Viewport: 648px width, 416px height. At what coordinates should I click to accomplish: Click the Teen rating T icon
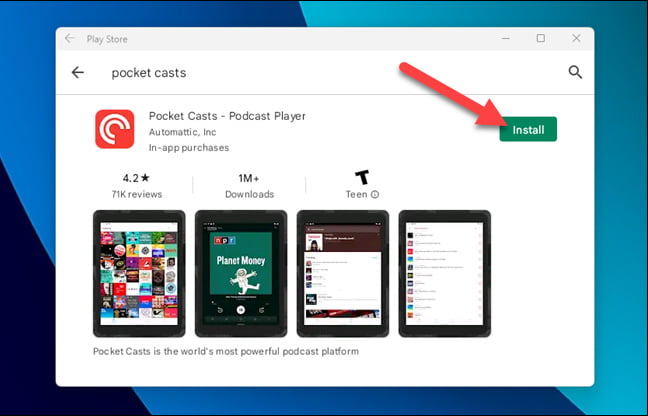(362, 178)
